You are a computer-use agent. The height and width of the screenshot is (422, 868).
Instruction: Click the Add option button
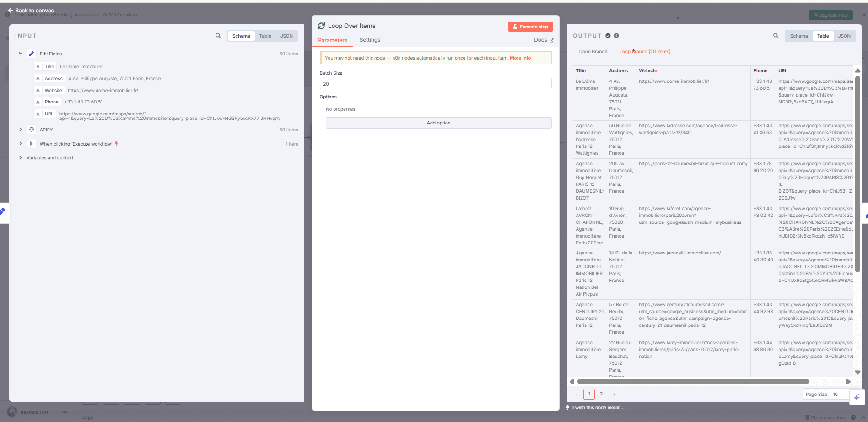[x=439, y=123]
